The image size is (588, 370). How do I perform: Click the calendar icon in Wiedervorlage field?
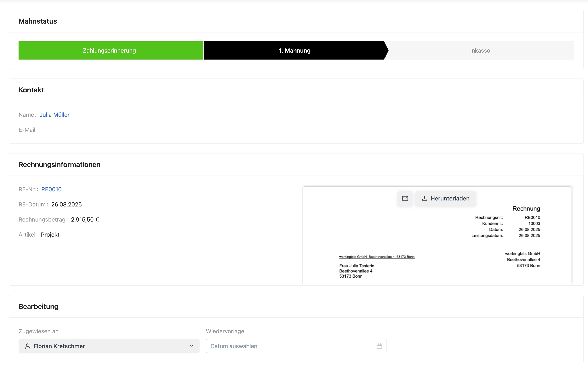click(x=379, y=346)
